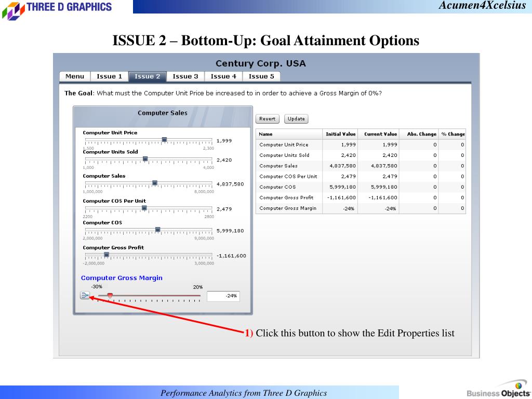
Task: Click the Computer Units Sold slider handle
Action: (x=145, y=159)
